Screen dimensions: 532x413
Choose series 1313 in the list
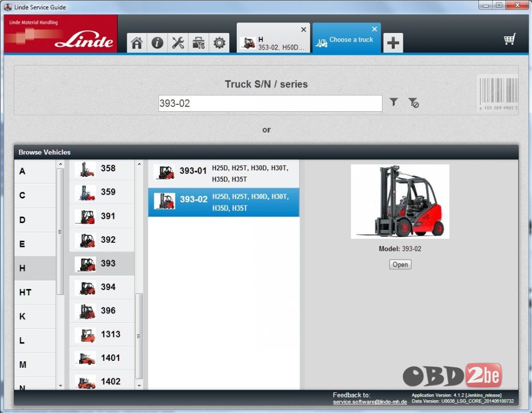(102, 334)
